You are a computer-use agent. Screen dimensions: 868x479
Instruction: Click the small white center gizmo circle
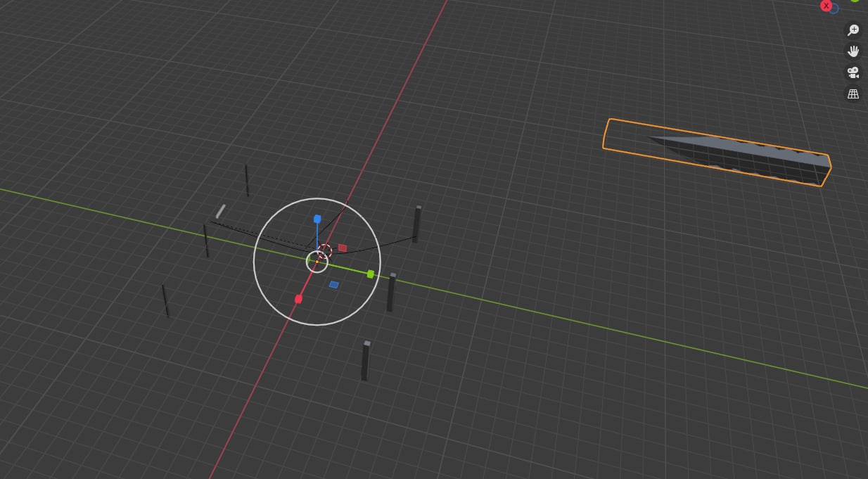(317, 262)
